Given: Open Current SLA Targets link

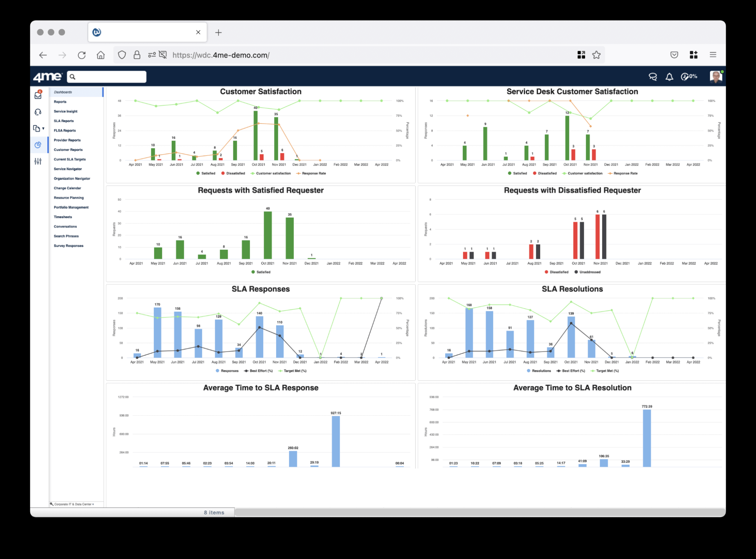Looking at the screenshot, I should (x=70, y=159).
